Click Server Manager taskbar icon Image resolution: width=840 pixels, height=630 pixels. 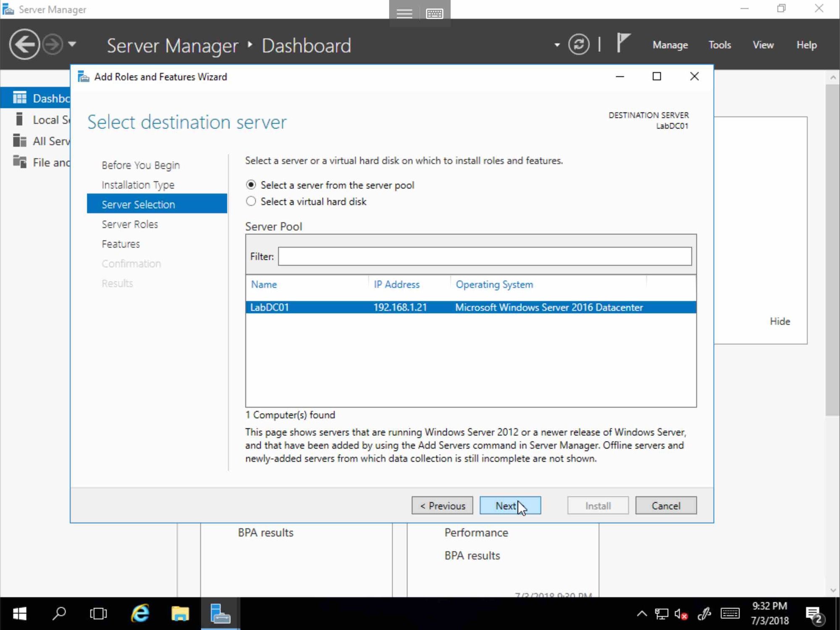point(220,614)
